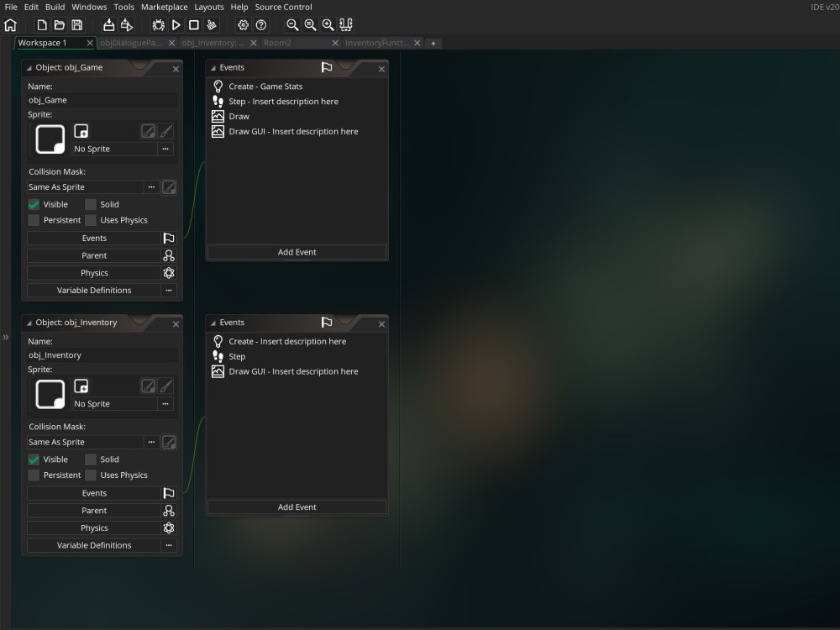Click new sprite icon in obj_Game
Screen dimensions: 840x630
coord(81,131)
